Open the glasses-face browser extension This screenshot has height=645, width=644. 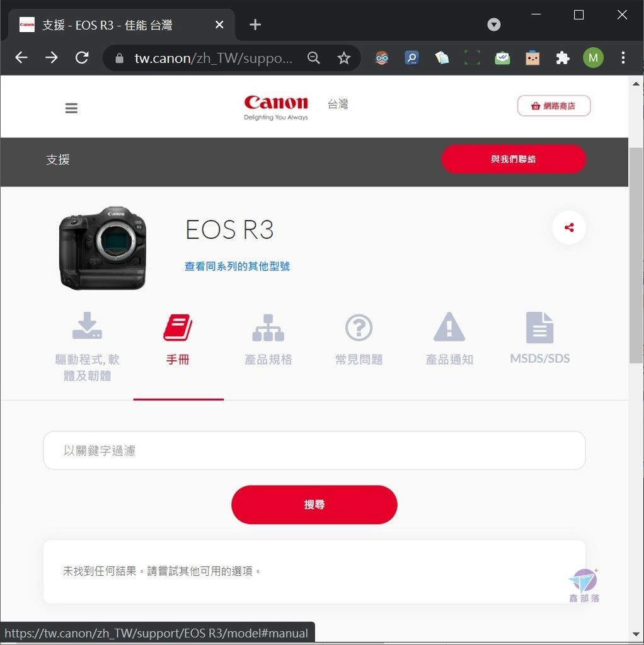click(381, 58)
